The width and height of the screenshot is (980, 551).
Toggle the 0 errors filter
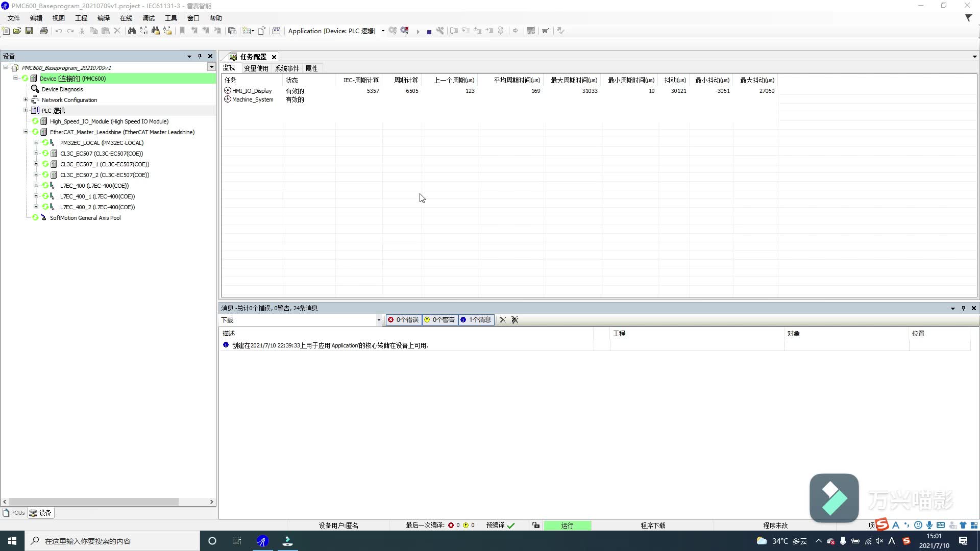pyautogui.click(x=403, y=320)
